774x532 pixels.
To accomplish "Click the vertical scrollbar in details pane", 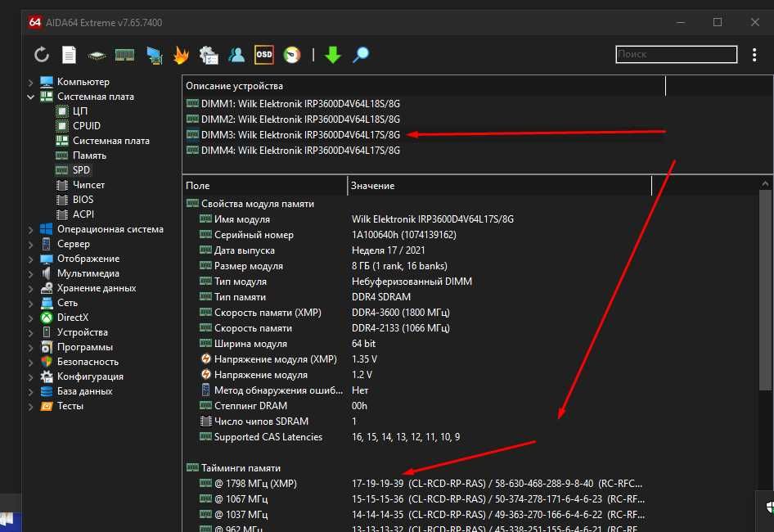I will point(765,291).
